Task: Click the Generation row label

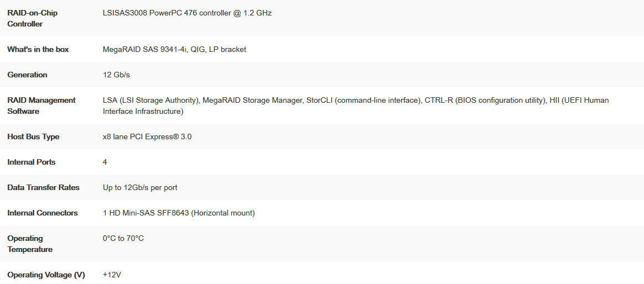Action: (x=28, y=75)
